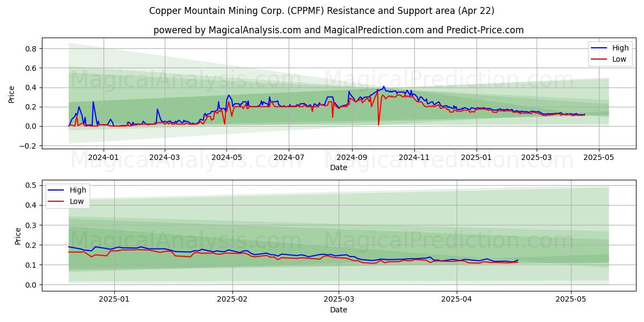Screen dimensions: 644x322
Task: Click the 2024-09 tick label on top chart
Action: click(x=352, y=157)
